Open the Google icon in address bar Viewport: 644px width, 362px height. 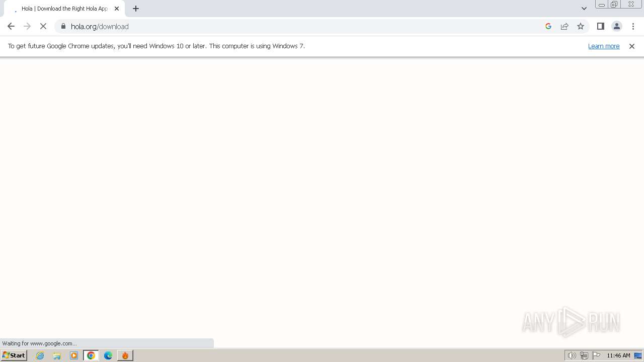548,26
